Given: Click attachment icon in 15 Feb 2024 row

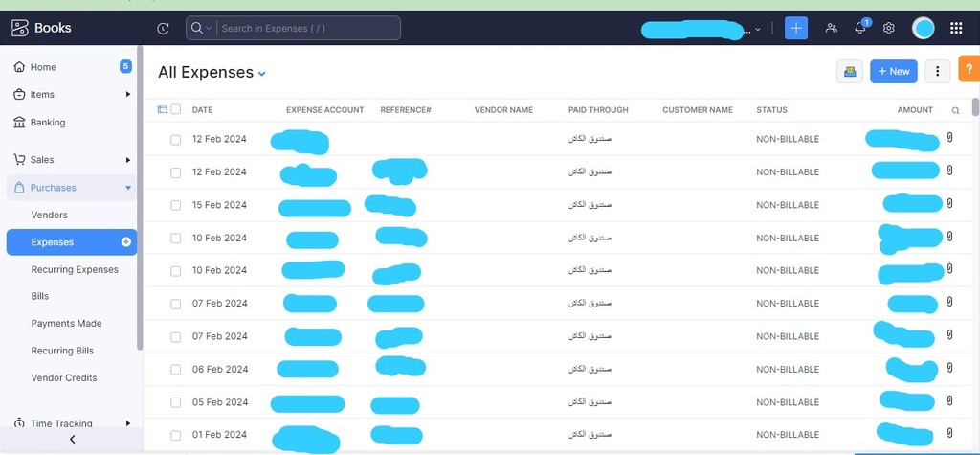Looking at the screenshot, I should click(x=950, y=203).
